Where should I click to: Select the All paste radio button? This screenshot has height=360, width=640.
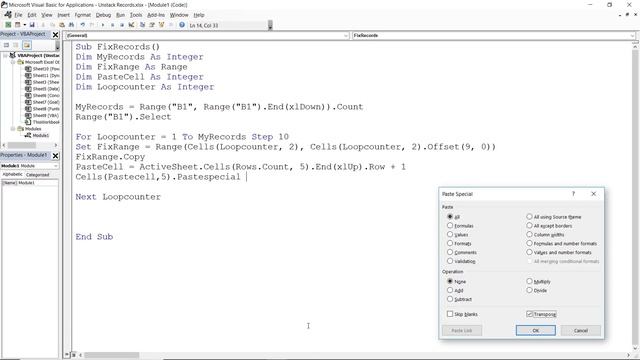[450, 216]
